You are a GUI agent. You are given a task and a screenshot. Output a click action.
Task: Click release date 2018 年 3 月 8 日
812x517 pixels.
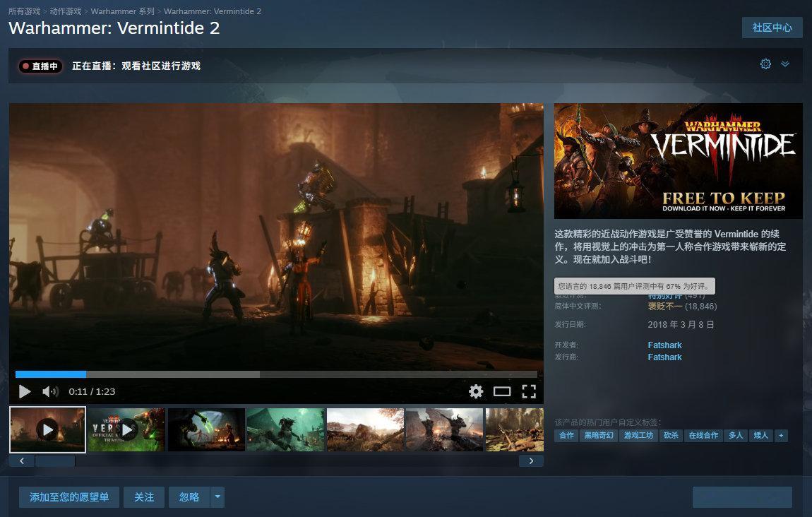point(681,325)
